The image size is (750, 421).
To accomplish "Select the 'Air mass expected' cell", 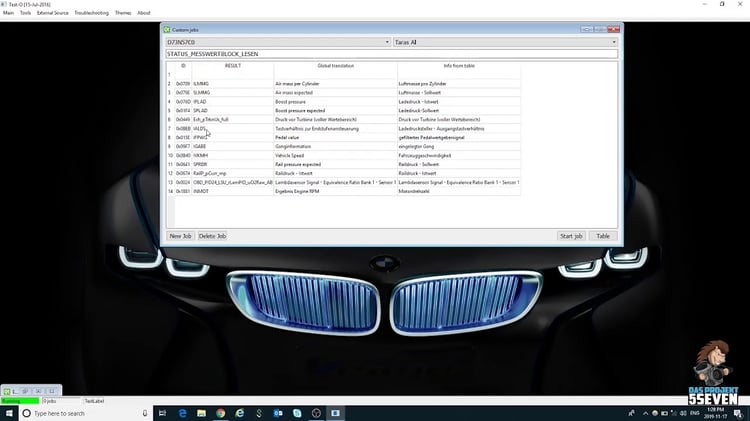I will click(335, 93).
